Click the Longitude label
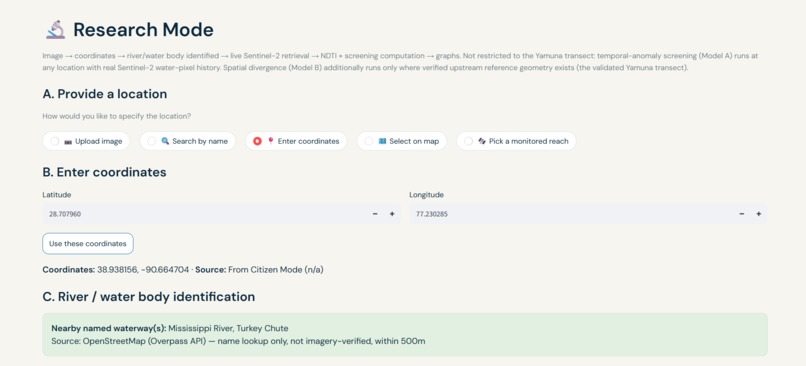The height and width of the screenshot is (366, 806). [x=426, y=195]
